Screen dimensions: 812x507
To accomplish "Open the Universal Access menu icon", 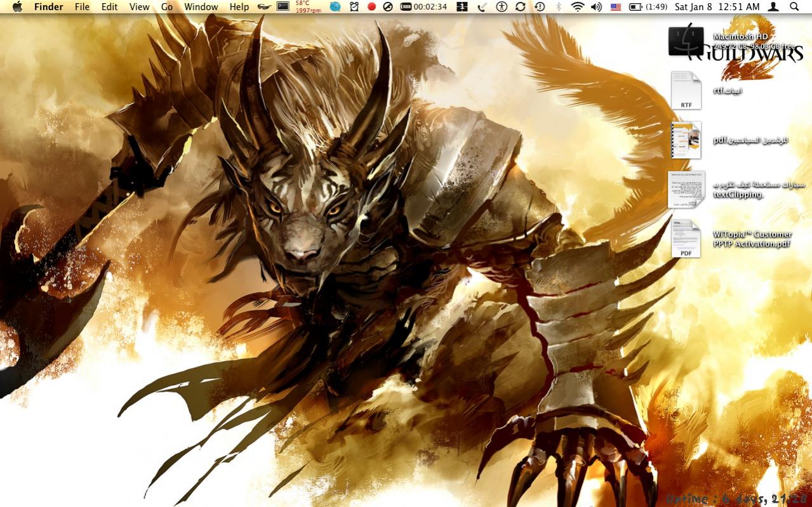I will [501, 7].
